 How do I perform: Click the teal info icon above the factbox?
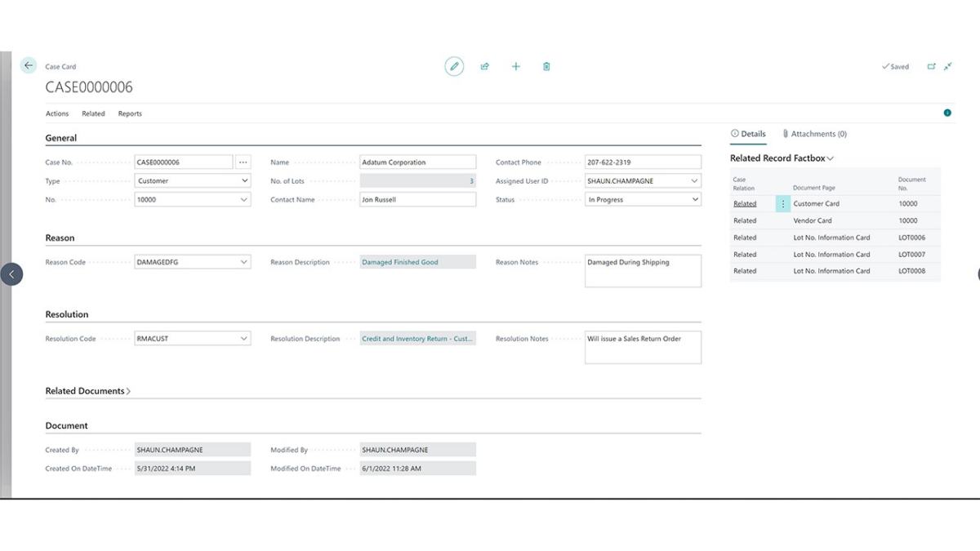tap(947, 113)
